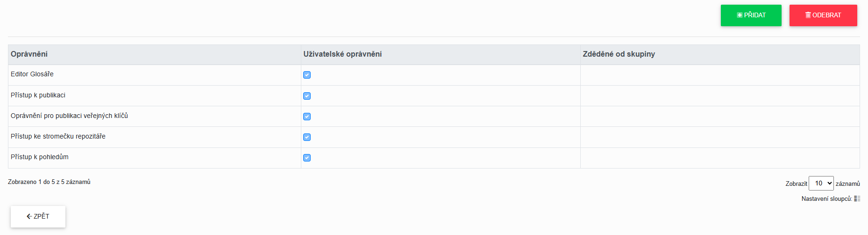Toggle the Přístup k pohledům checkbox
The width and height of the screenshot is (868, 235).
pos(307,158)
